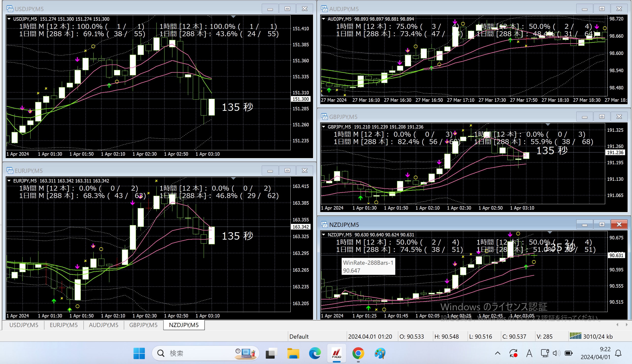Click the status bar volume V: 285
The image size is (632, 364).
pyautogui.click(x=545, y=336)
